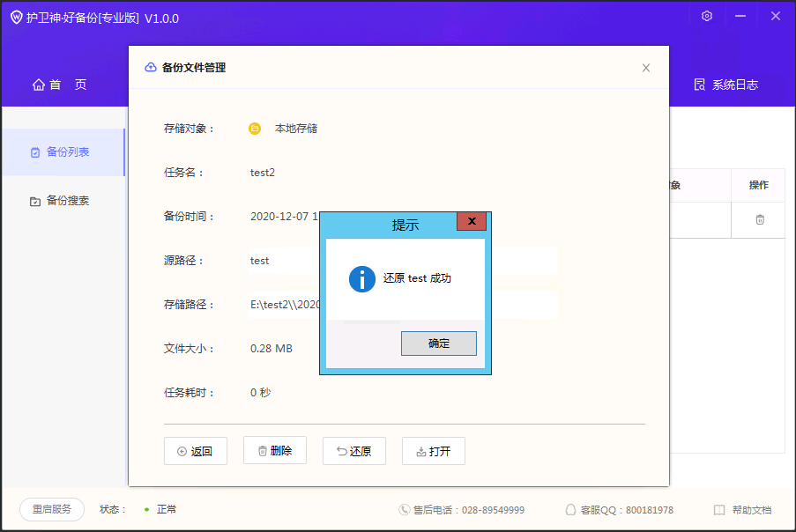
Task: Click the 售后电话 phone icon
Action: [x=405, y=510]
